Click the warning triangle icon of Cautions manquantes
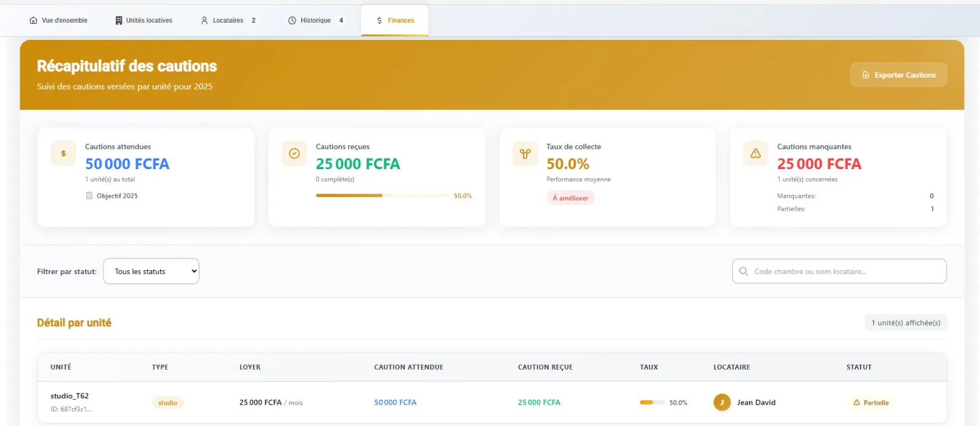980x426 pixels. point(756,154)
